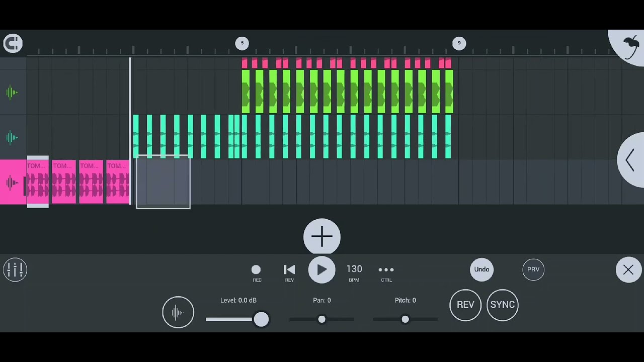Add a new track with plus button
Viewport: 644px width, 362px height.
pos(322,237)
